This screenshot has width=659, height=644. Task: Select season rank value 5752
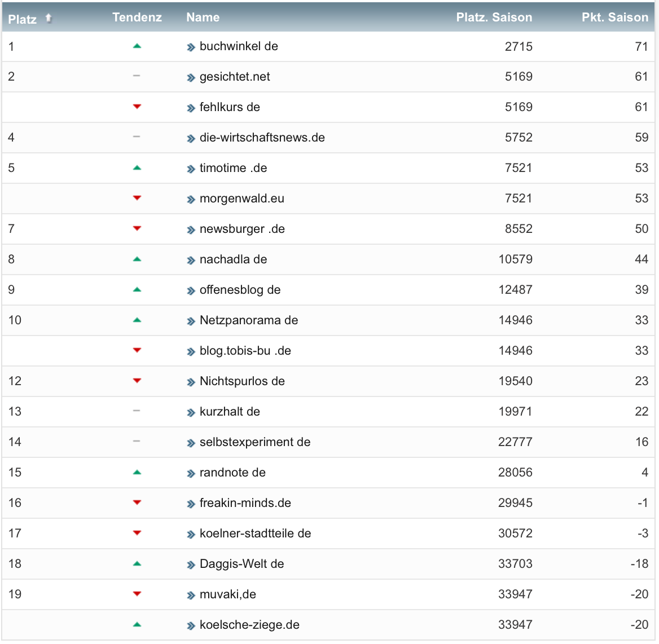pos(519,138)
